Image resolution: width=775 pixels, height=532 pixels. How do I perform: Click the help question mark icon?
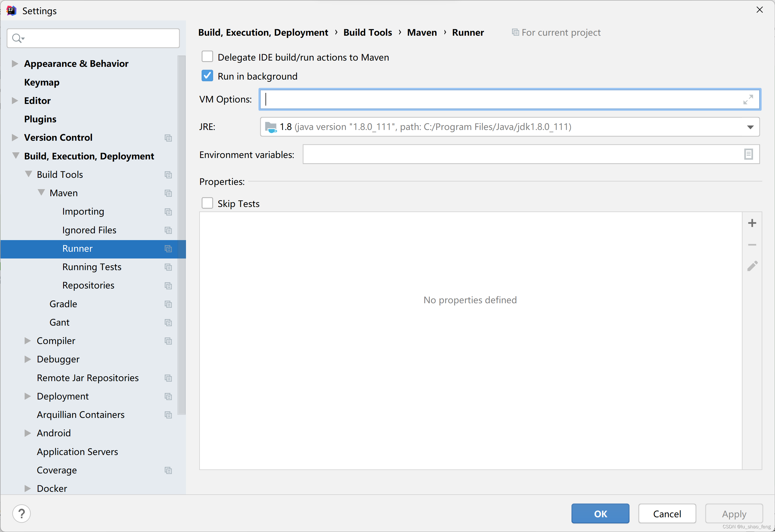pos(22,513)
